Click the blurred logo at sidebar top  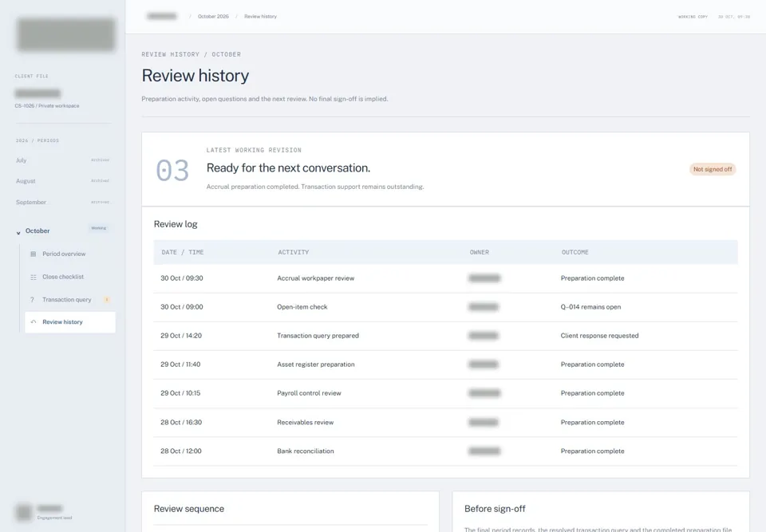pyautogui.click(x=65, y=34)
